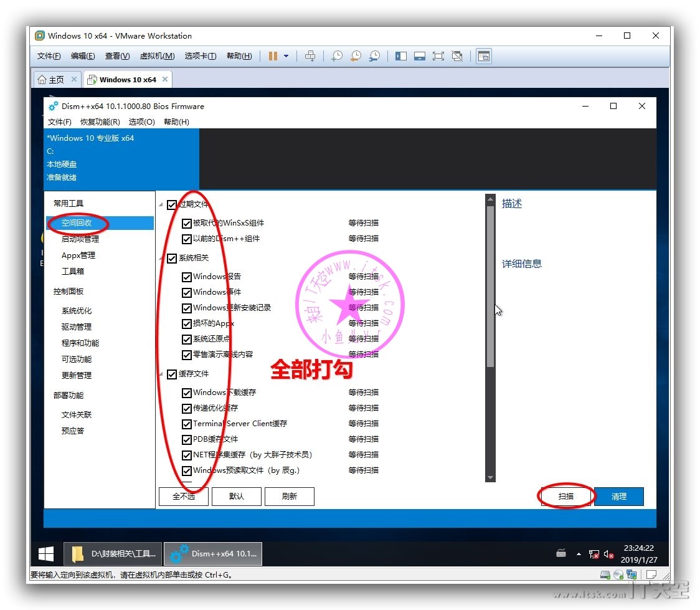Toggle the VMware library sidebar icon
This screenshot has width=700, height=610.
point(401,56)
